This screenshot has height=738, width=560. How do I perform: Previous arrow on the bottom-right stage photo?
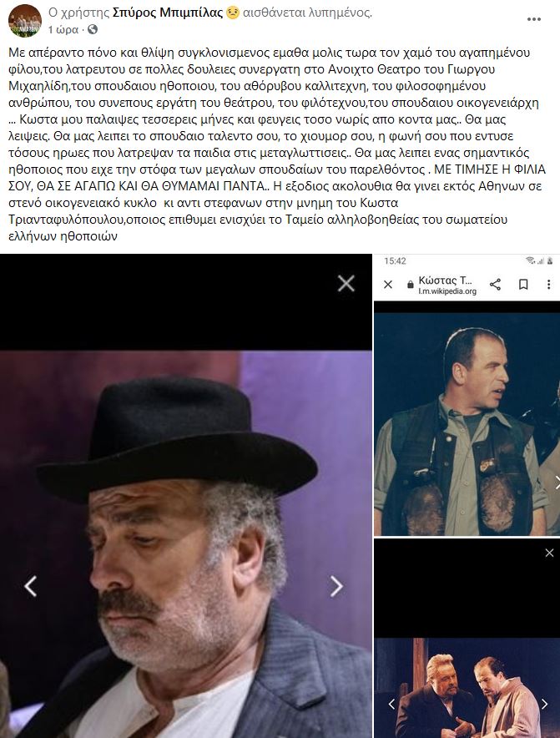coord(391,704)
